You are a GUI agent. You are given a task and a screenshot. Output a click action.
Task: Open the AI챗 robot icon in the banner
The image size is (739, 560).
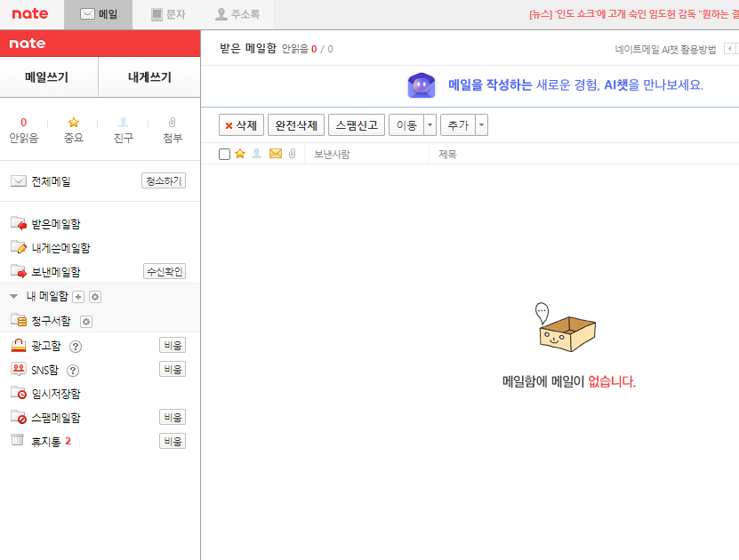click(x=421, y=84)
